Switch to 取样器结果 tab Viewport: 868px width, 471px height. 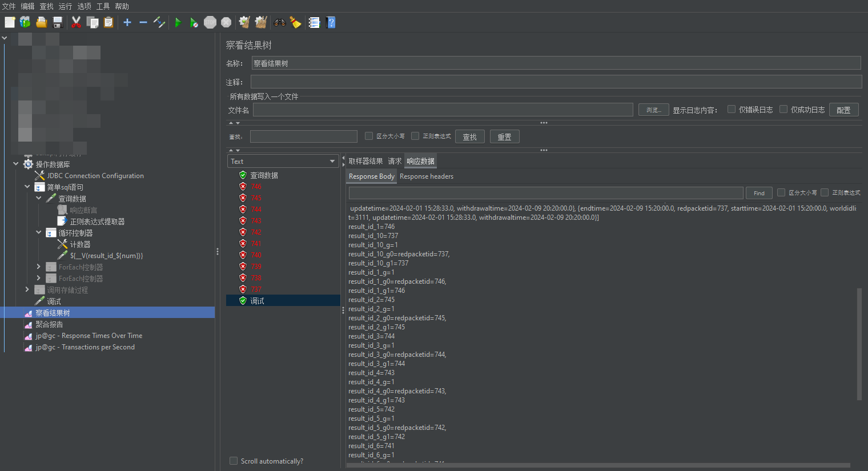pos(365,161)
